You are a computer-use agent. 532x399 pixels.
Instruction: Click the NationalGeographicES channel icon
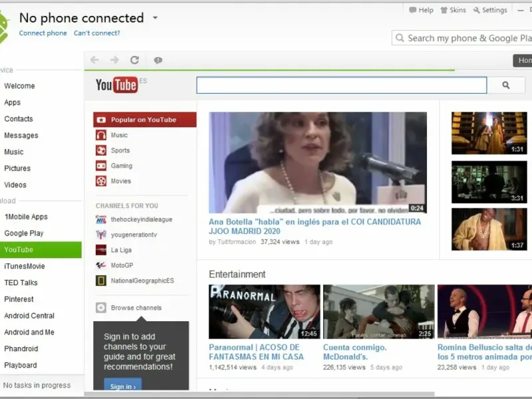pyautogui.click(x=101, y=281)
